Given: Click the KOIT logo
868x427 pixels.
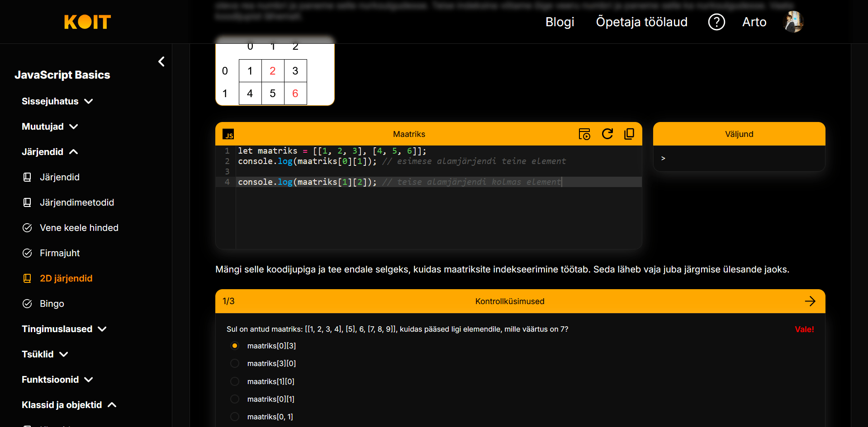Looking at the screenshot, I should pos(87,22).
